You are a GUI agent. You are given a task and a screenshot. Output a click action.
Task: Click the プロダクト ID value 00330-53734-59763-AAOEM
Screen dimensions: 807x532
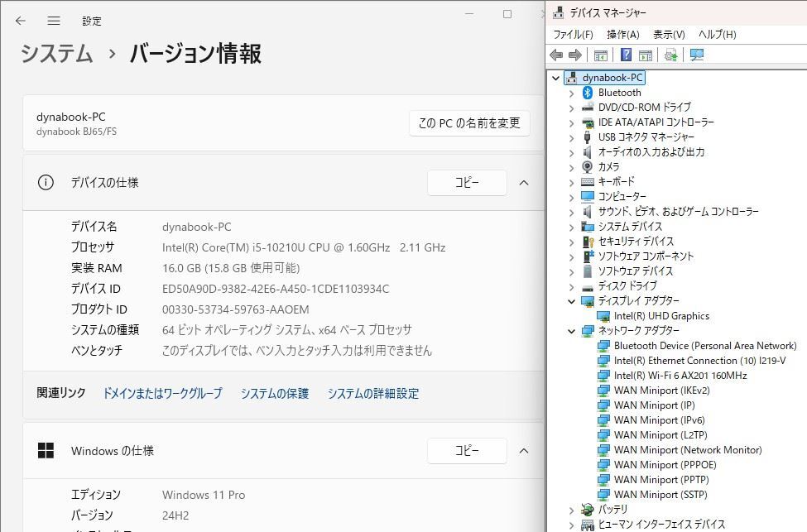[236, 309]
